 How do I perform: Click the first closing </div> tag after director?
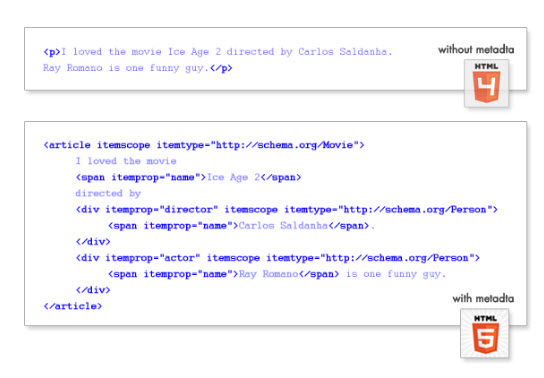point(93,242)
